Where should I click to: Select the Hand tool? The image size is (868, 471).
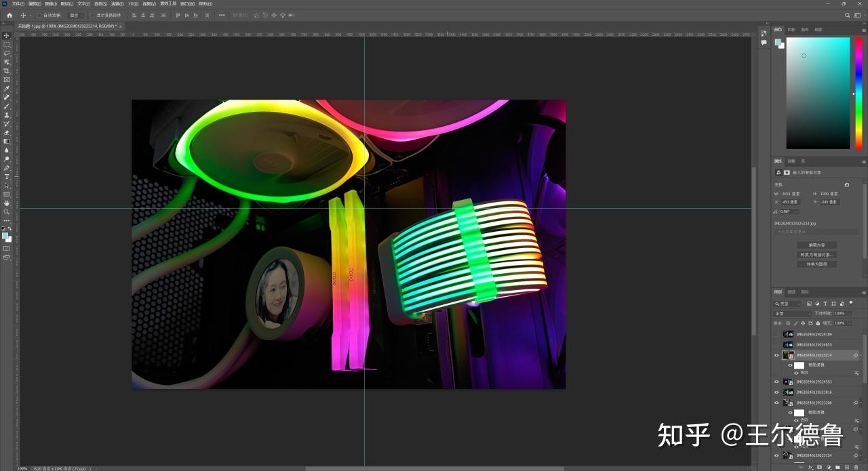click(7, 203)
